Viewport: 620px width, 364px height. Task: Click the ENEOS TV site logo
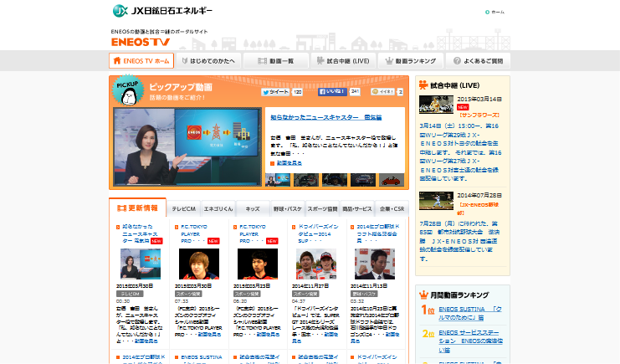click(141, 42)
